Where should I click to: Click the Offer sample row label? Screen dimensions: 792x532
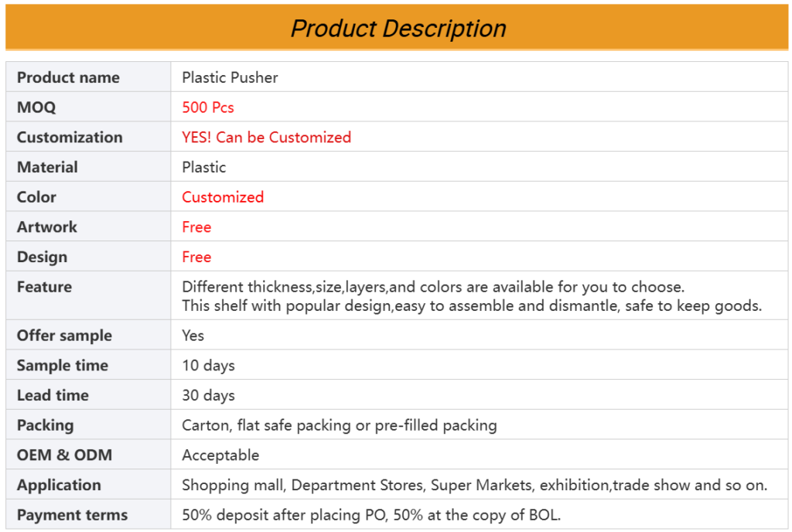64,335
